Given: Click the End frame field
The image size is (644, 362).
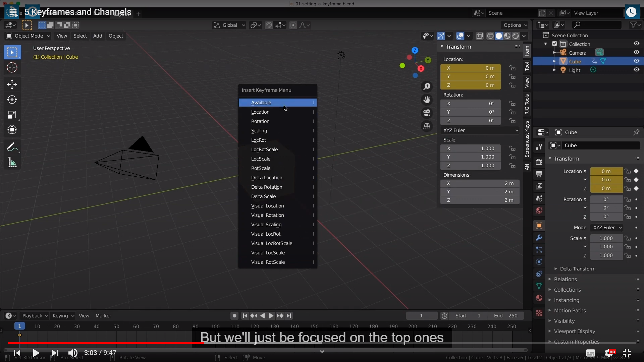Looking at the screenshot, I should click(x=506, y=316).
